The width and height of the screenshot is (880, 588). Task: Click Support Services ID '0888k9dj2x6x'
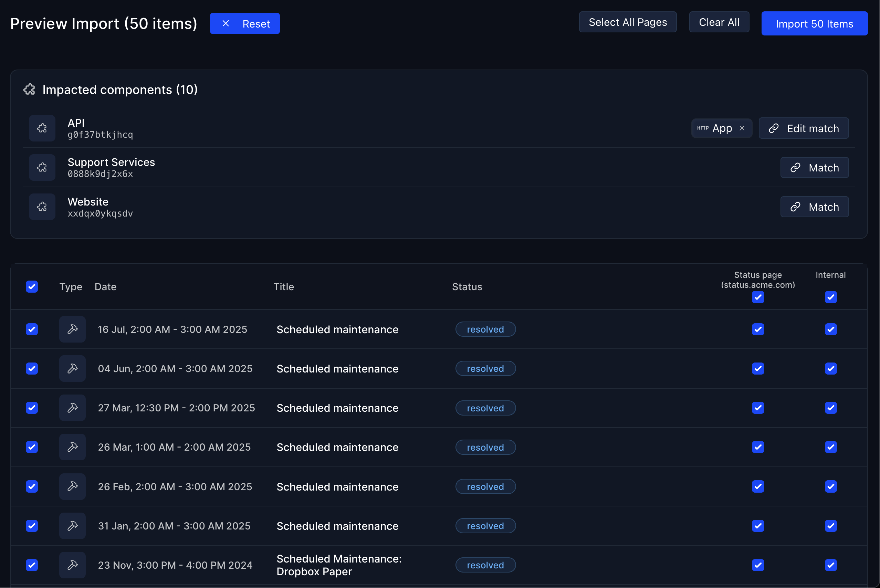click(100, 174)
